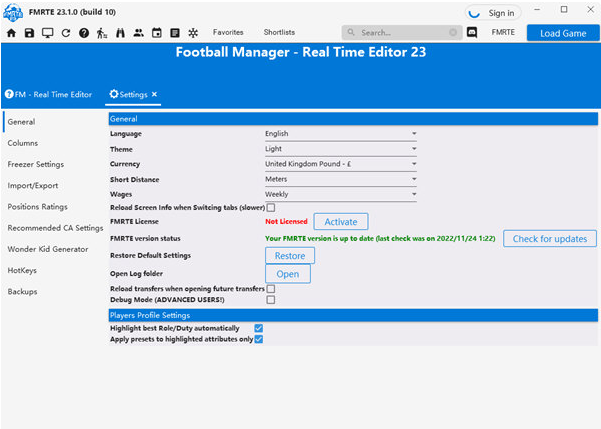
Task: Switch to the FM - Real Time Editor tab
Action: point(49,94)
